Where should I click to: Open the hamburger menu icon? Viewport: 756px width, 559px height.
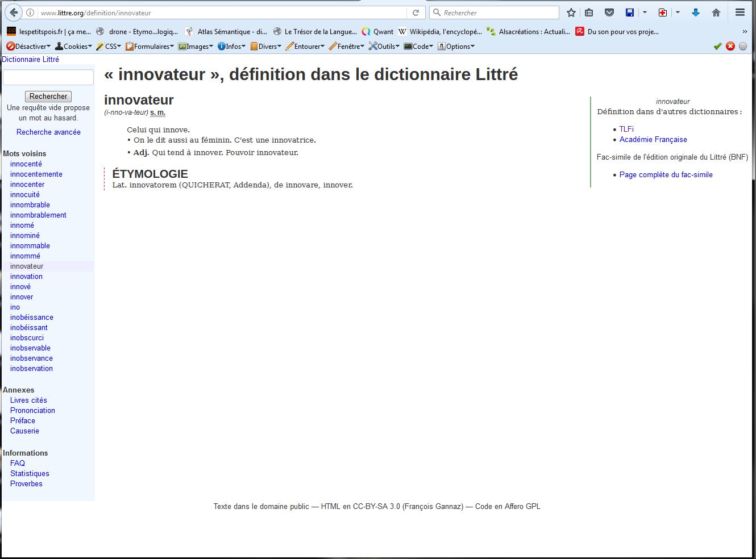click(x=740, y=12)
